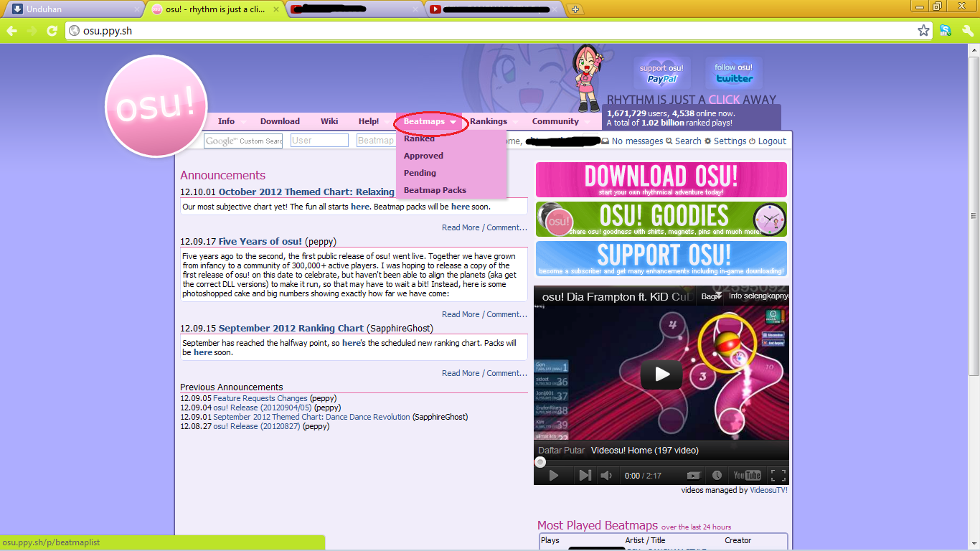
Task: Click the follow osu! twitter badge
Action: [734, 73]
